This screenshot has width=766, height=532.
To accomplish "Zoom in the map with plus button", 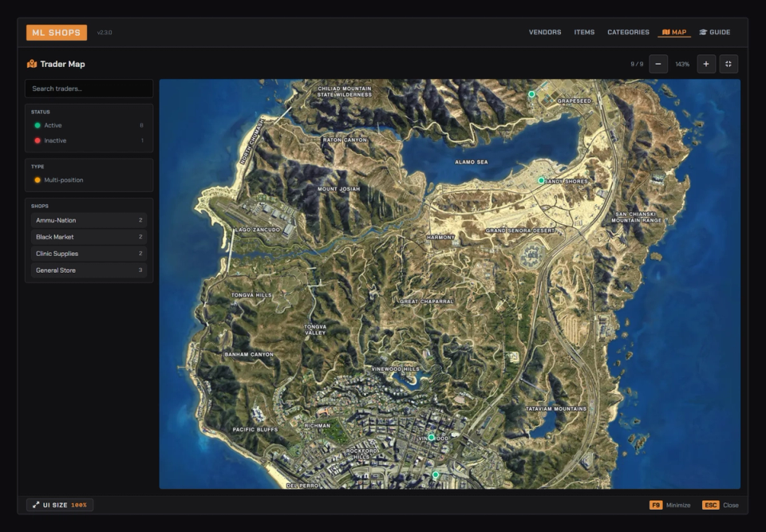I will tap(706, 64).
